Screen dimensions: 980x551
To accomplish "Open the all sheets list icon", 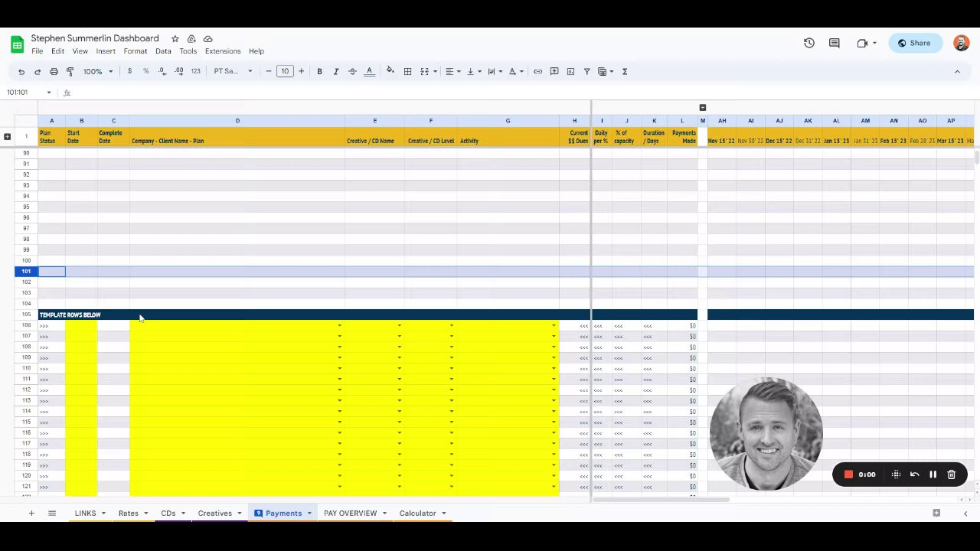I will (52, 514).
